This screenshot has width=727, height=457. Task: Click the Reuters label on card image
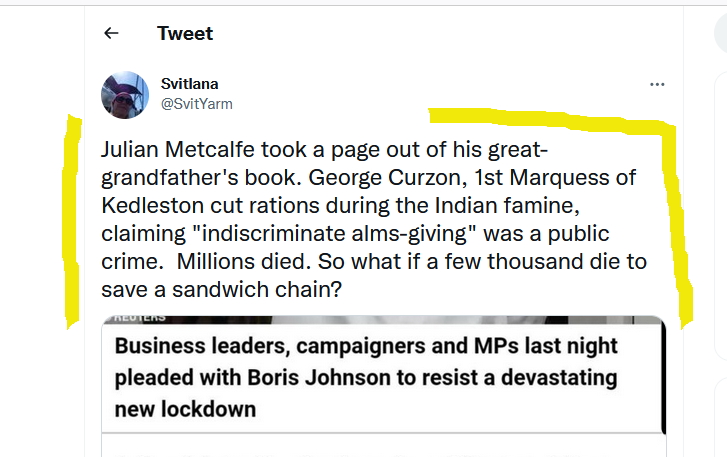click(x=138, y=319)
